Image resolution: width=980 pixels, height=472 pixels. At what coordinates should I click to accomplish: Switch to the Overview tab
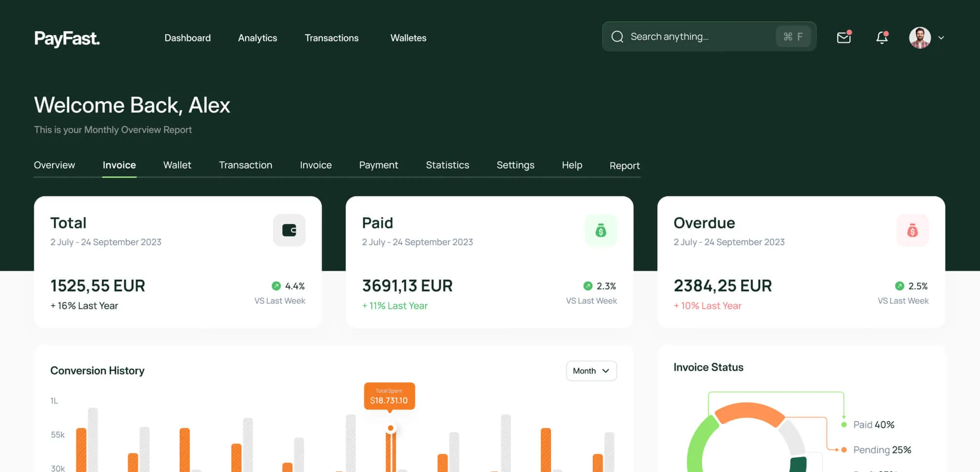[54, 165]
